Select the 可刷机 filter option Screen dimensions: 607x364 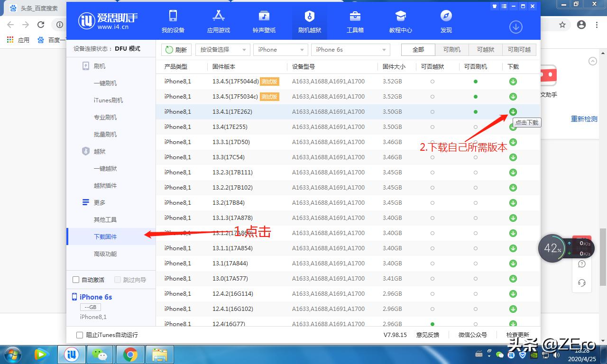tap(451, 50)
